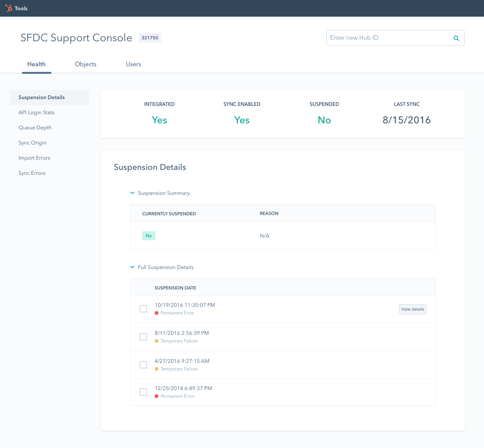The height and width of the screenshot is (448, 484).
Task: Click the 8/11/2016 2:56:39 PM date
Action: tap(182, 333)
